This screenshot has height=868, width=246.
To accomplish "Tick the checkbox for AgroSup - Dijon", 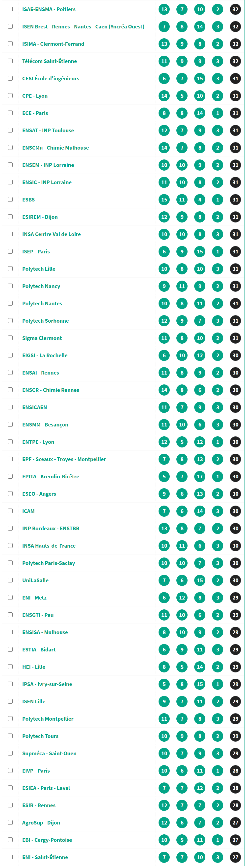I will tap(10, 822).
